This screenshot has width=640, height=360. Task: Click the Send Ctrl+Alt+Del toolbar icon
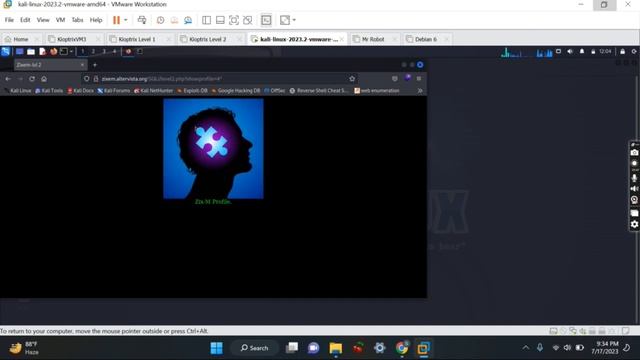142,20
